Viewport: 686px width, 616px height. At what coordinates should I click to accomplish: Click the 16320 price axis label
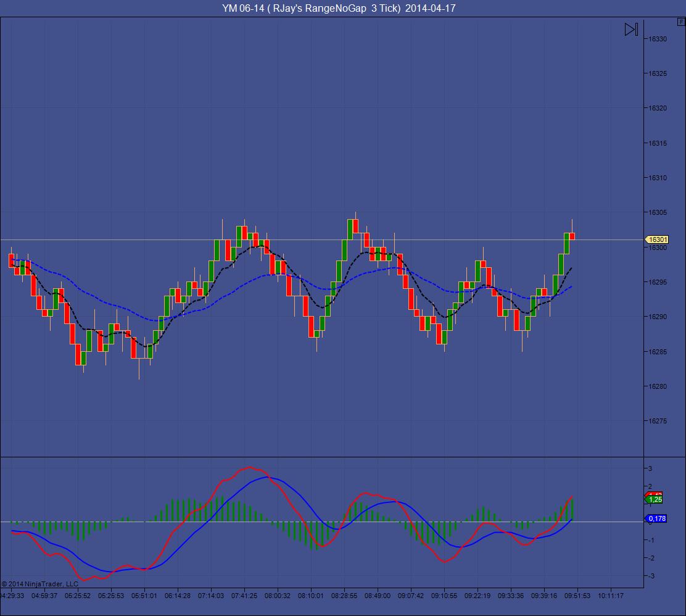657,108
